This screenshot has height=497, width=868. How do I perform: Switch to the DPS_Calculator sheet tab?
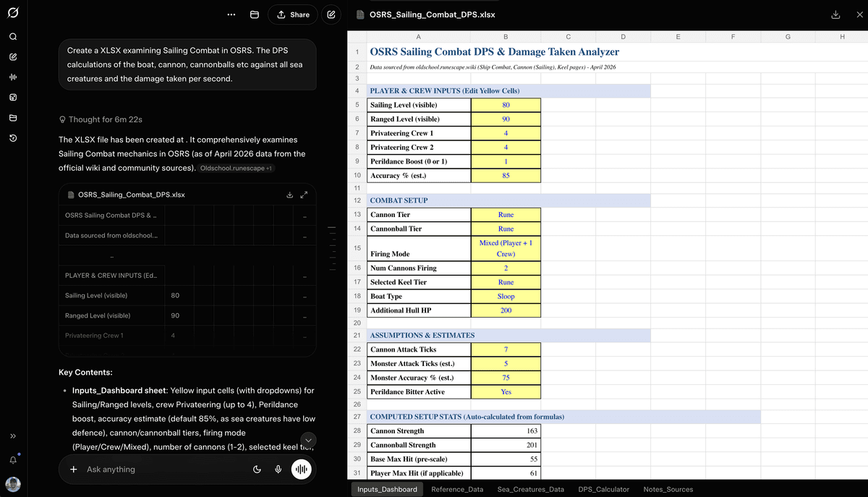(x=603, y=489)
